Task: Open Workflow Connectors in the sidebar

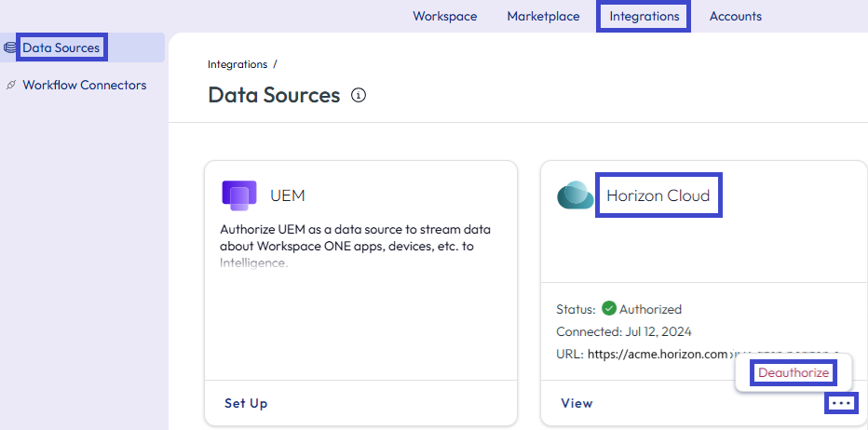Action: (x=84, y=86)
